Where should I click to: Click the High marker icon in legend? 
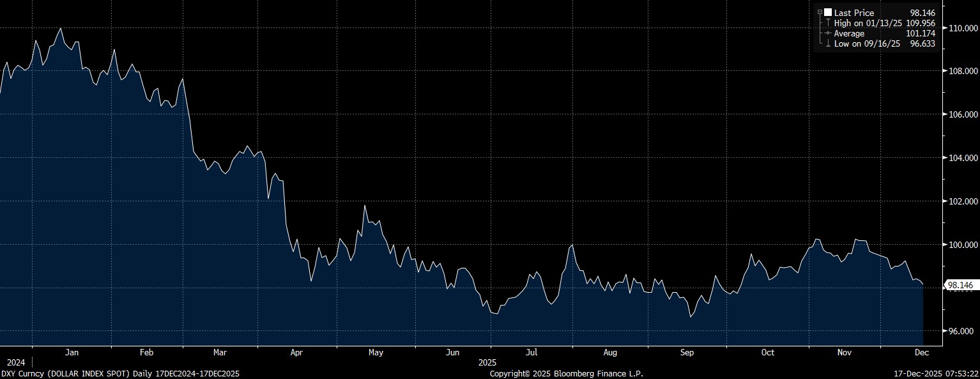[828, 23]
